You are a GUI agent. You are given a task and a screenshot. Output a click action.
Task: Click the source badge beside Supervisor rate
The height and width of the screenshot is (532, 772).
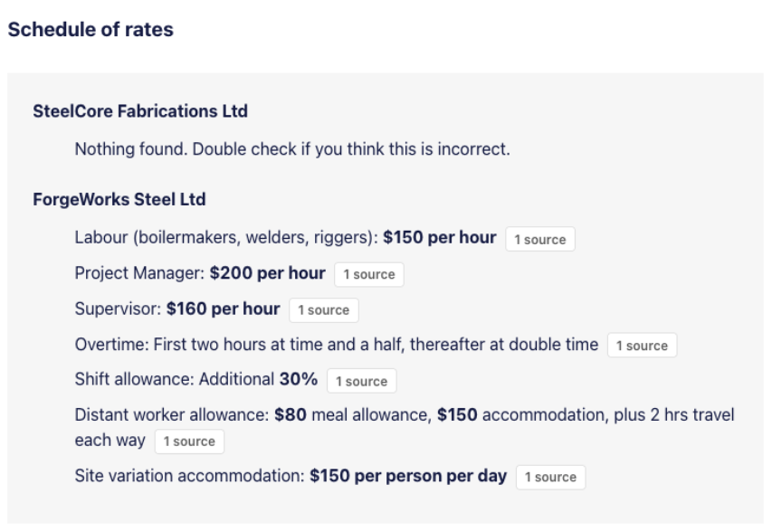324,310
